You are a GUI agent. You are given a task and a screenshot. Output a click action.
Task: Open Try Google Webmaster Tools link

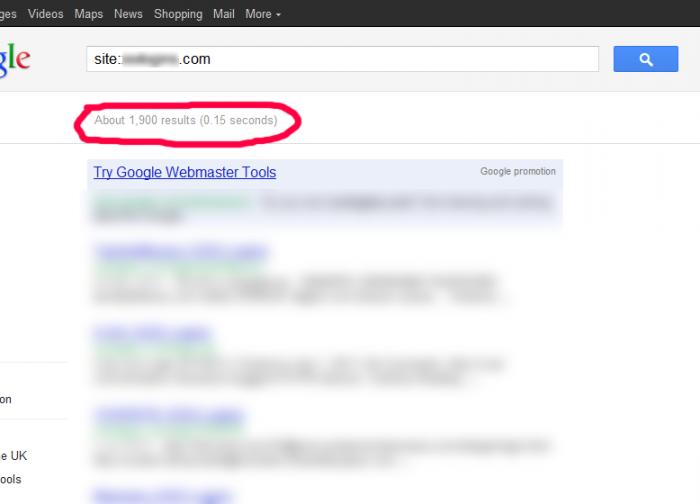pyautogui.click(x=185, y=172)
